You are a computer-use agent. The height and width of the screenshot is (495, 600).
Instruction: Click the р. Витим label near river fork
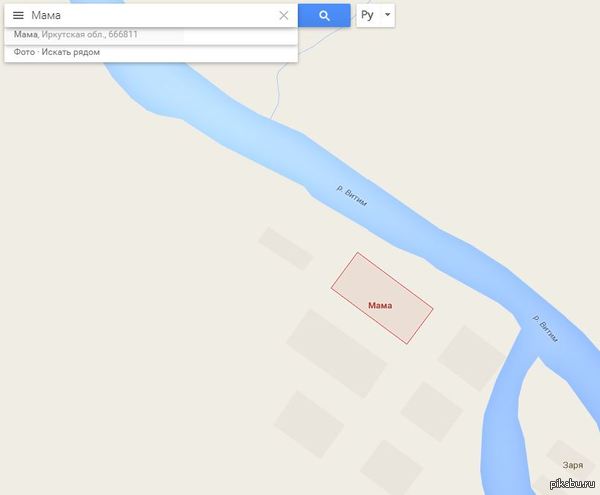pos(546,328)
